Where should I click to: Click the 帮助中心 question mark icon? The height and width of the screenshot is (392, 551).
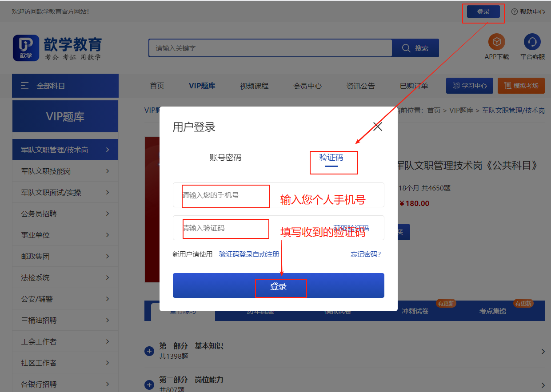click(x=515, y=12)
